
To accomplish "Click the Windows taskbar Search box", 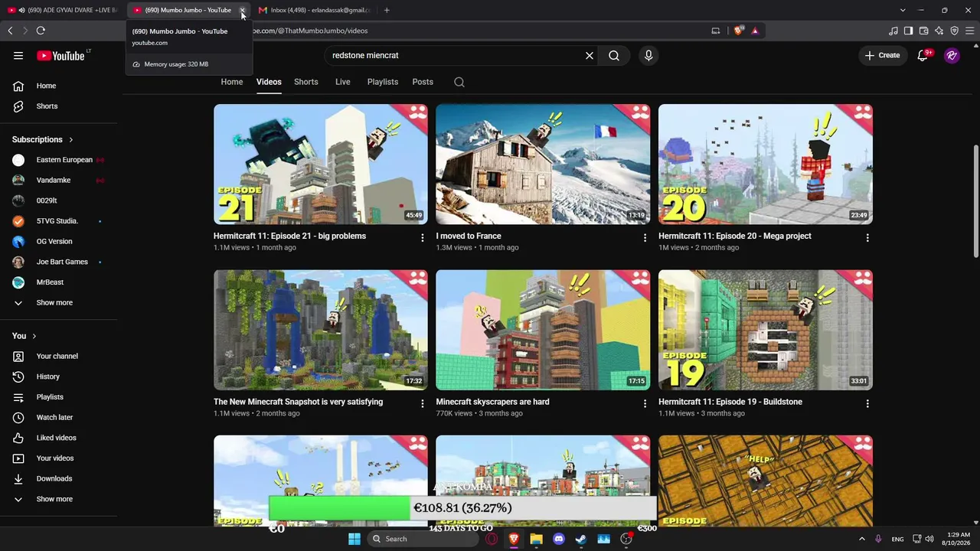I will click(x=423, y=539).
